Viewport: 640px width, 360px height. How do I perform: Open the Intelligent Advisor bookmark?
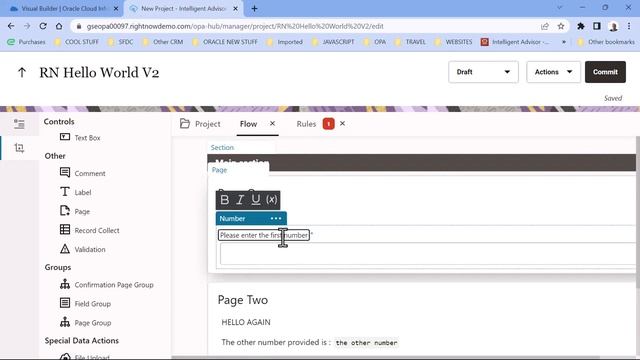[x=515, y=42]
